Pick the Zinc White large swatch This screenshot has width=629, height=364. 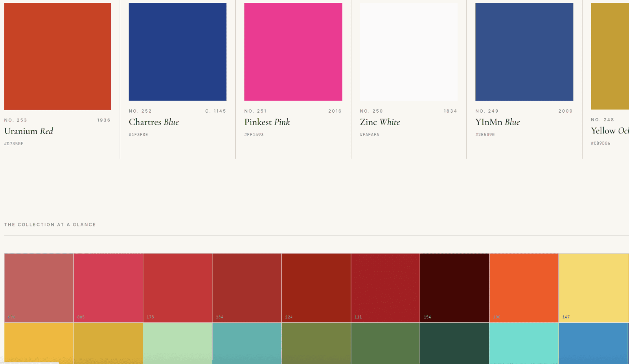(x=409, y=52)
